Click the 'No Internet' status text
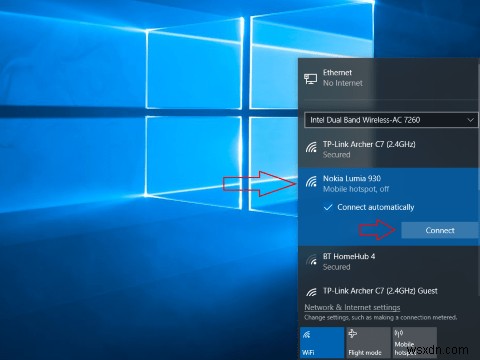This screenshot has width=480, height=360. click(x=342, y=83)
